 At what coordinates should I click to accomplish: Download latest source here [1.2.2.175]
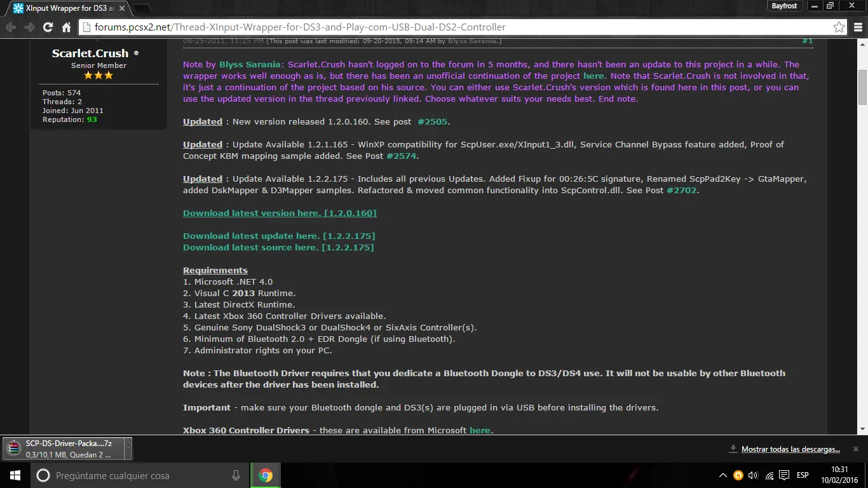click(278, 247)
